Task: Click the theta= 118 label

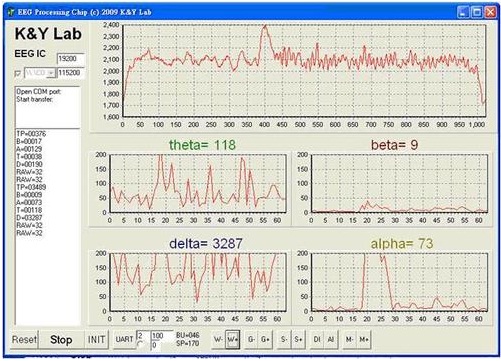Action: (x=202, y=145)
